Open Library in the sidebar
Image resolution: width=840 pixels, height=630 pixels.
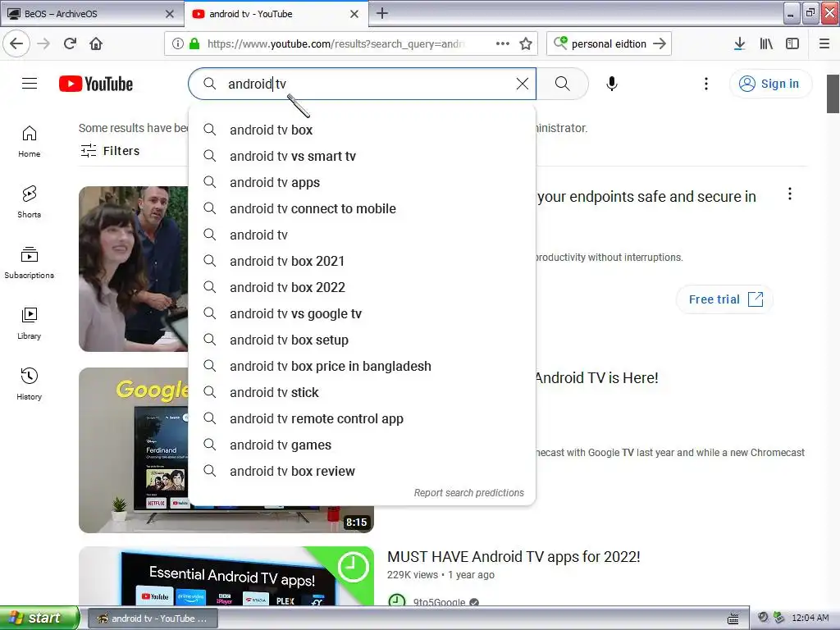pos(29,323)
